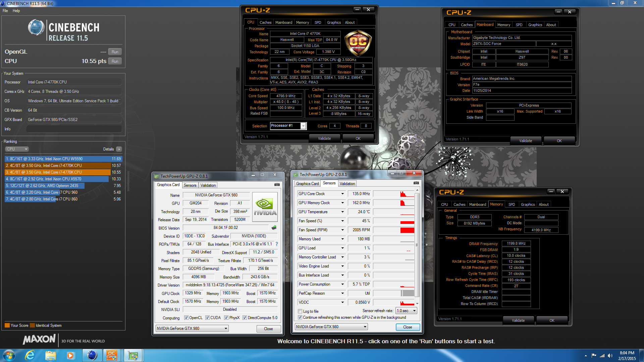Switch to the Sensors tab in GPU-Z Graphics Card window

click(190, 185)
